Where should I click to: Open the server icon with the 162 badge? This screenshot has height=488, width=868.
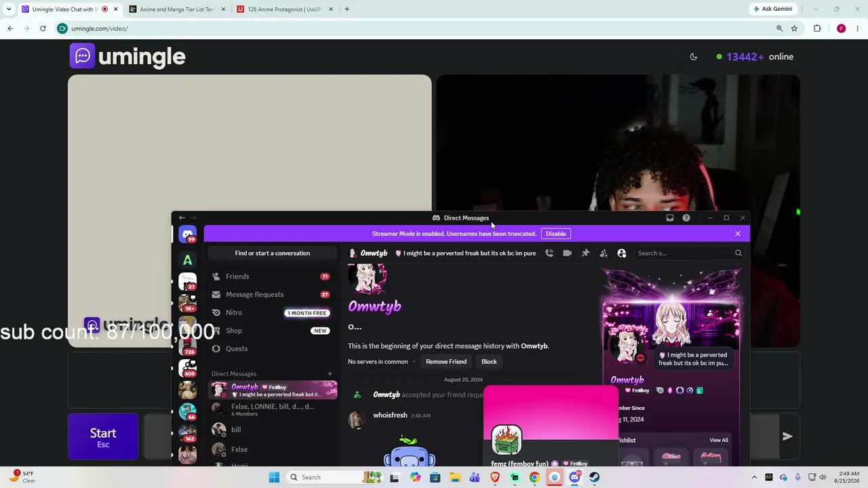point(188,432)
